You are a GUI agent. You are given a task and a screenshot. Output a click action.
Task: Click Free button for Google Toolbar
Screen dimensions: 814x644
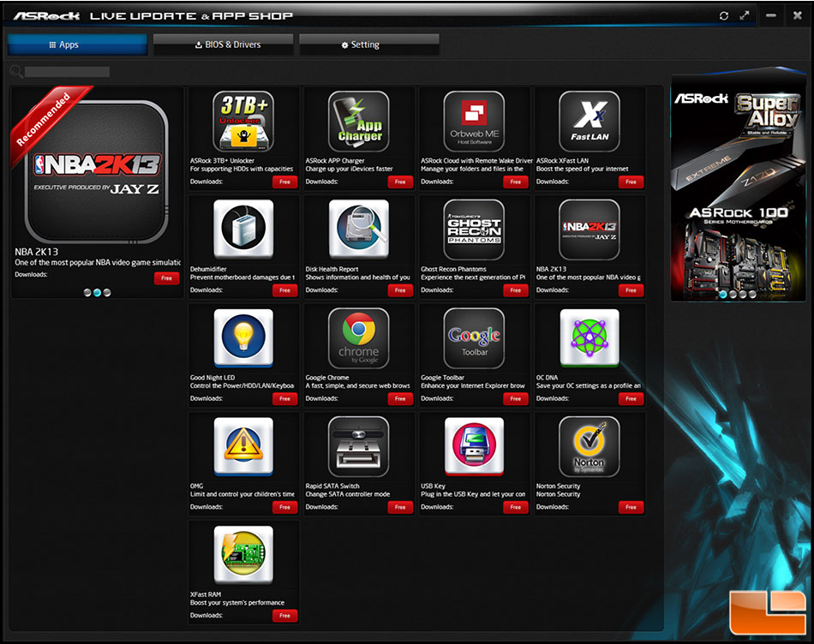516,398
